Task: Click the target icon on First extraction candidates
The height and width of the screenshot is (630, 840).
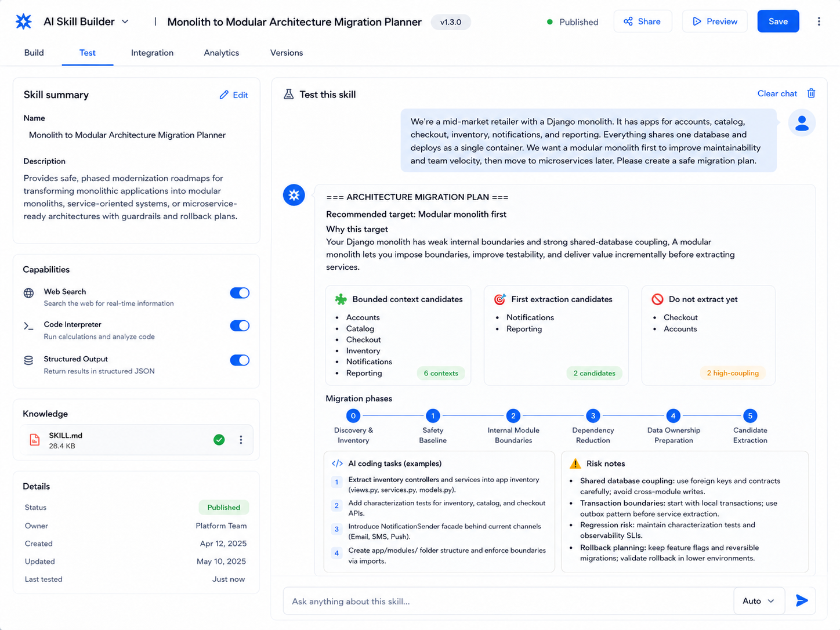Action: tap(500, 299)
